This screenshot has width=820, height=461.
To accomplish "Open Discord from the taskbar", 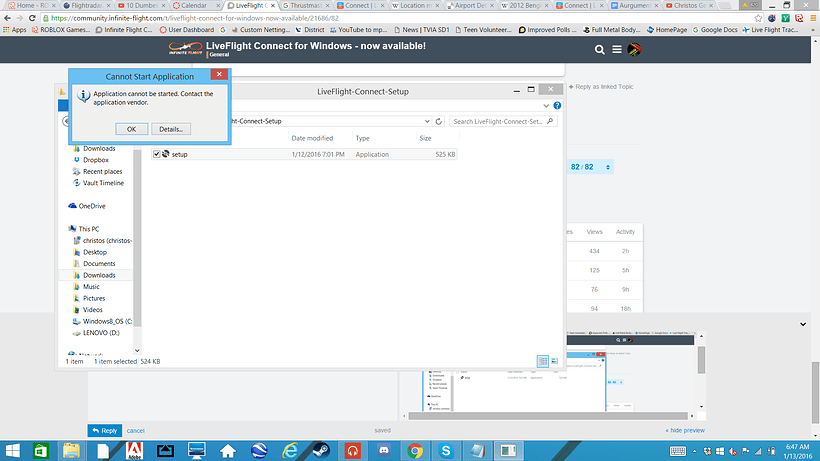I will (x=384, y=451).
